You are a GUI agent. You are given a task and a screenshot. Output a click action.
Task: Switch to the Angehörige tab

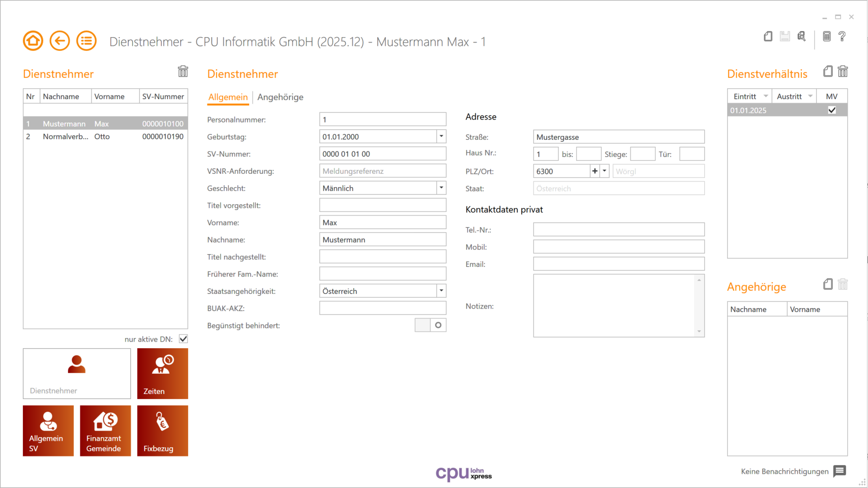pyautogui.click(x=280, y=97)
